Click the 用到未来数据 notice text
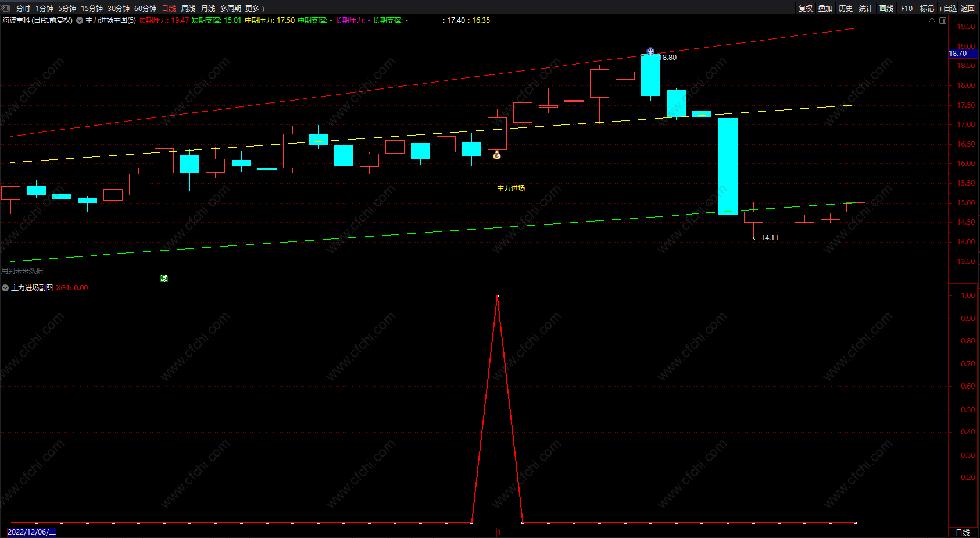Viewport: 980px width, 538px height. point(22,271)
